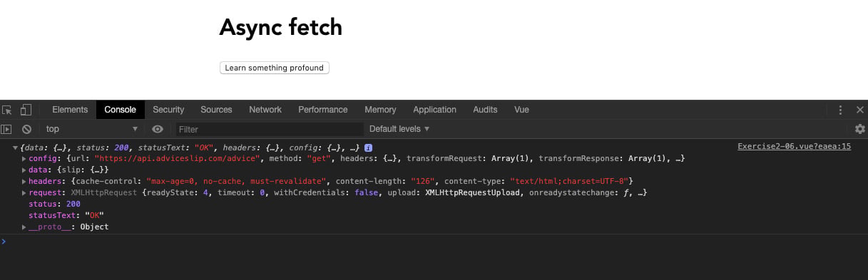
Task: Activate the inspect element picker icon
Action: point(7,110)
